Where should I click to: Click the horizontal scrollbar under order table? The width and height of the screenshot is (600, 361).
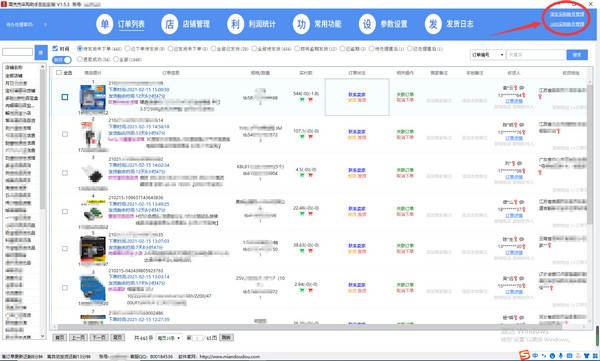point(321,327)
